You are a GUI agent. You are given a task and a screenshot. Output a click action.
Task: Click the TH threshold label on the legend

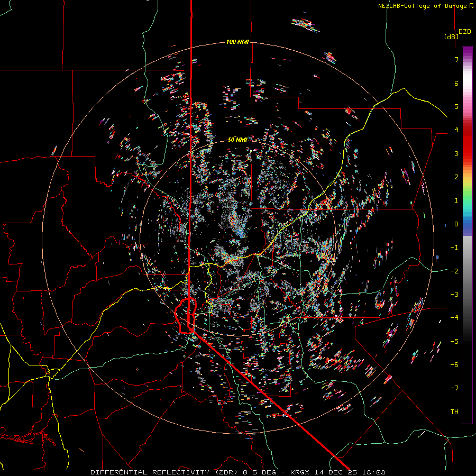(454, 412)
